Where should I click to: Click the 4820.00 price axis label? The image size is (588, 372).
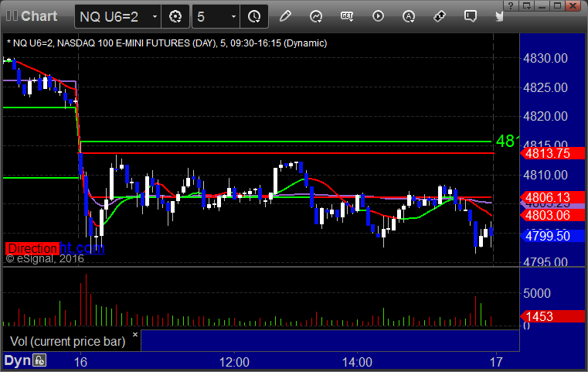point(546,116)
